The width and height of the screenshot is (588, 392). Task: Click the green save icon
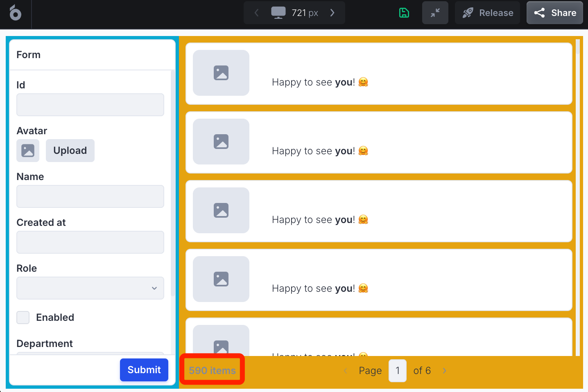point(404,13)
